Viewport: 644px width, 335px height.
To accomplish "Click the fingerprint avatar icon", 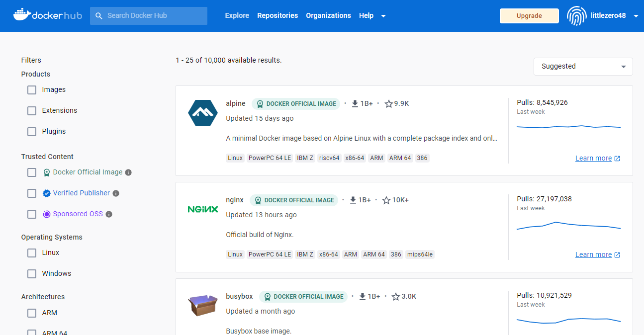I will click(576, 16).
